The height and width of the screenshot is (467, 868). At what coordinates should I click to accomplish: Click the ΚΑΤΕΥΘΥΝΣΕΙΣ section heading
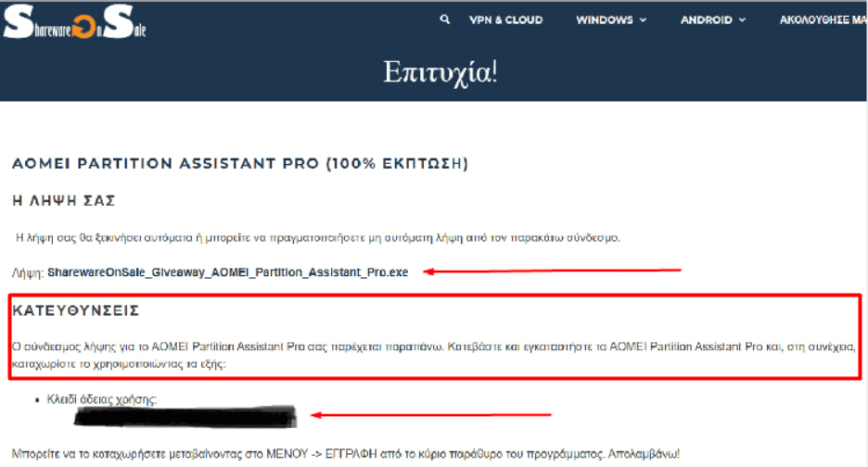pos(76,310)
